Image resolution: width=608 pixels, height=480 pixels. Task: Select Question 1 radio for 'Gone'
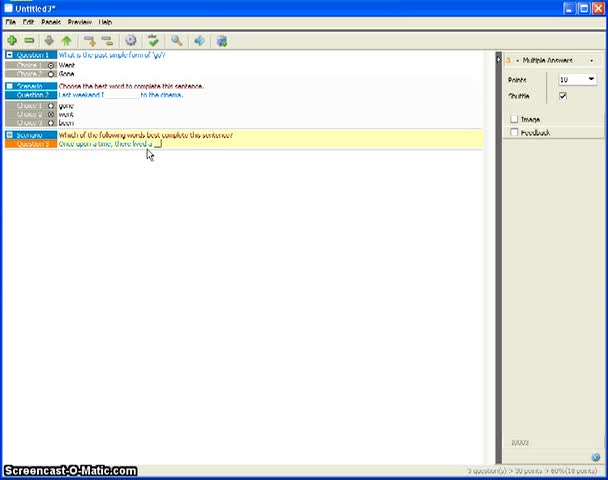(x=51, y=74)
